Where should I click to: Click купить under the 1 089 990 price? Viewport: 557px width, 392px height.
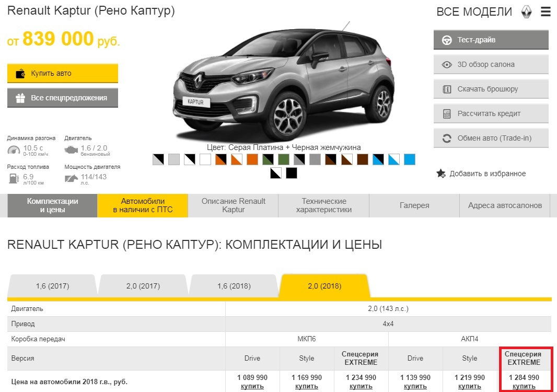tap(252, 386)
